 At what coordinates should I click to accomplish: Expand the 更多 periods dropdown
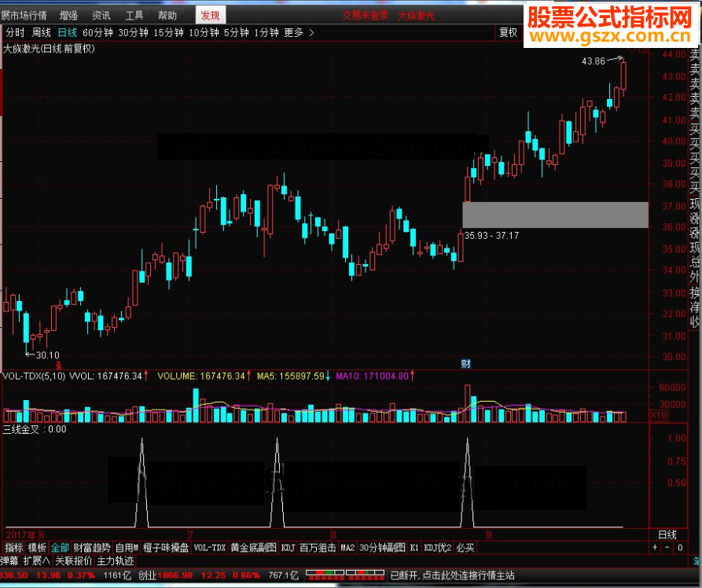[x=294, y=33]
